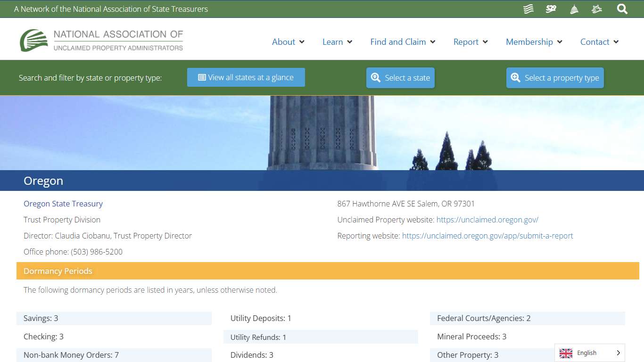Viewport: 644px width, 362px height.
Task: Select the Contact menu item
Action: pyautogui.click(x=599, y=42)
